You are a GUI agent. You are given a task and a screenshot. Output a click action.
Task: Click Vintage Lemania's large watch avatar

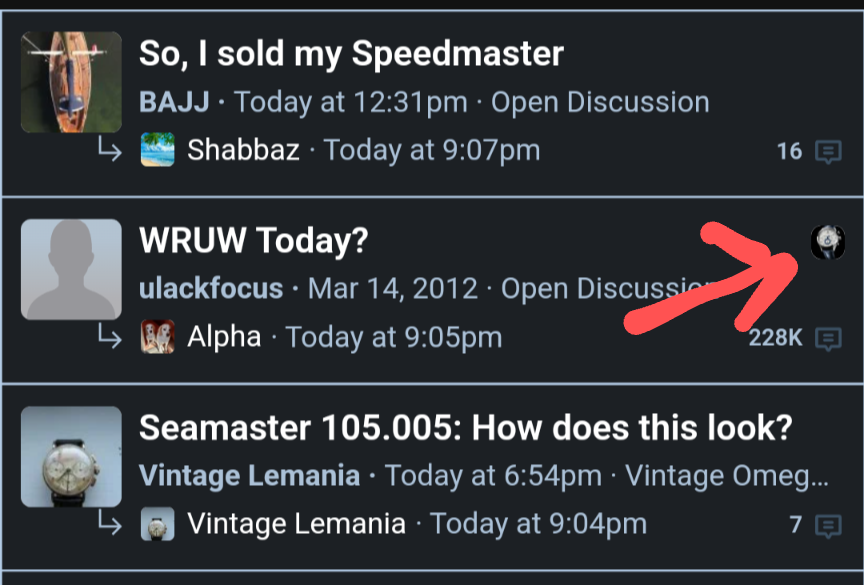click(x=71, y=456)
